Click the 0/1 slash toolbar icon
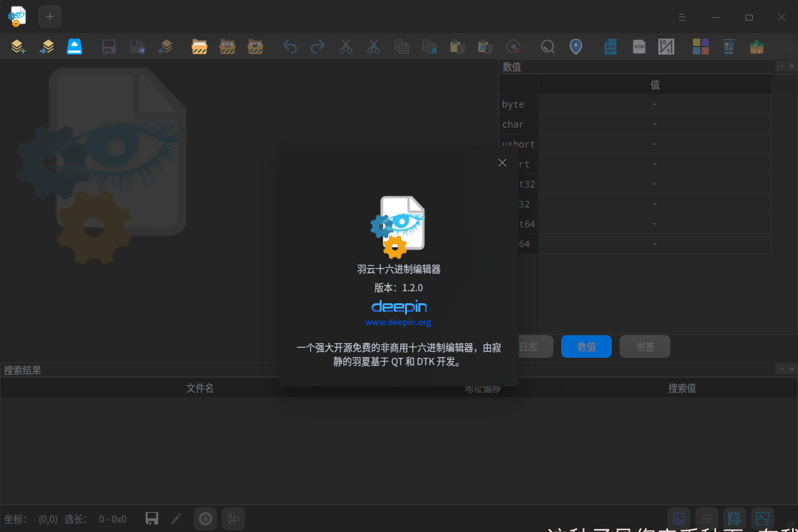 (x=666, y=47)
